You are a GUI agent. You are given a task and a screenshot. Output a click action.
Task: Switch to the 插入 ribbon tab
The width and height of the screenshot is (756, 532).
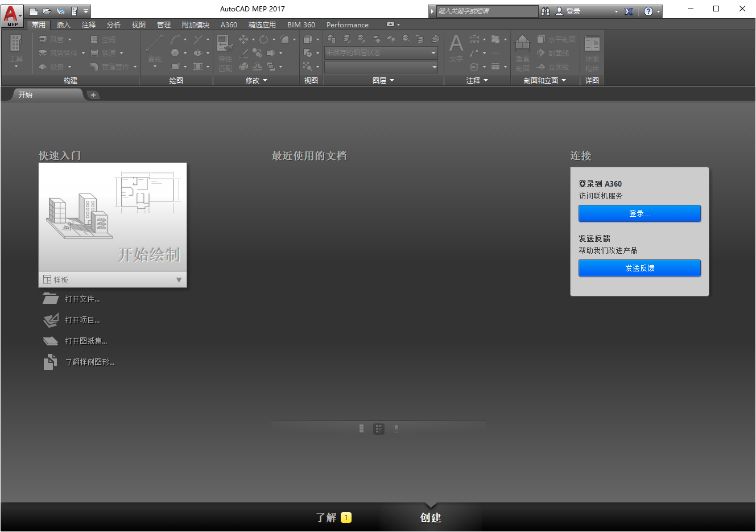[63, 24]
